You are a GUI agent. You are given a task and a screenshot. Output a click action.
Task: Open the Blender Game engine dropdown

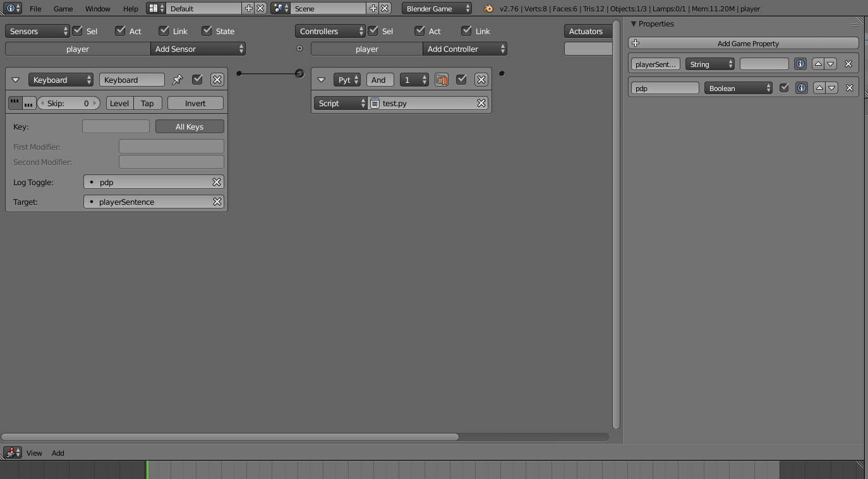pos(437,9)
